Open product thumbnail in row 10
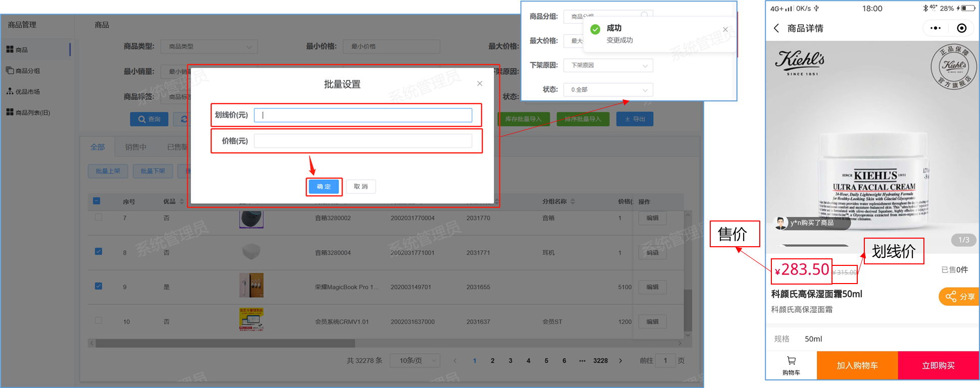 pos(251,319)
